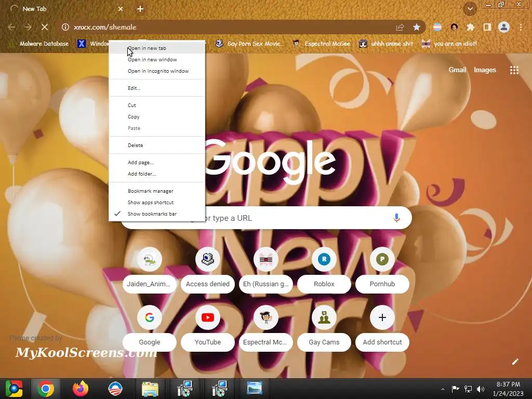The width and height of the screenshot is (532, 399).
Task: Click the back navigation arrow
Action: [x=11, y=27]
